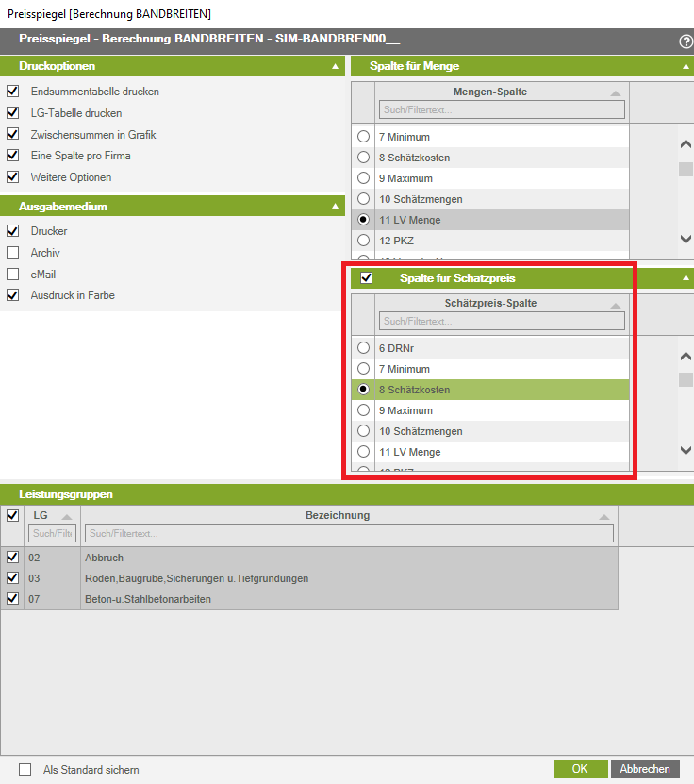Click the Abbrechen button
Screen dimensions: 694x784
click(x=645, y=769)
